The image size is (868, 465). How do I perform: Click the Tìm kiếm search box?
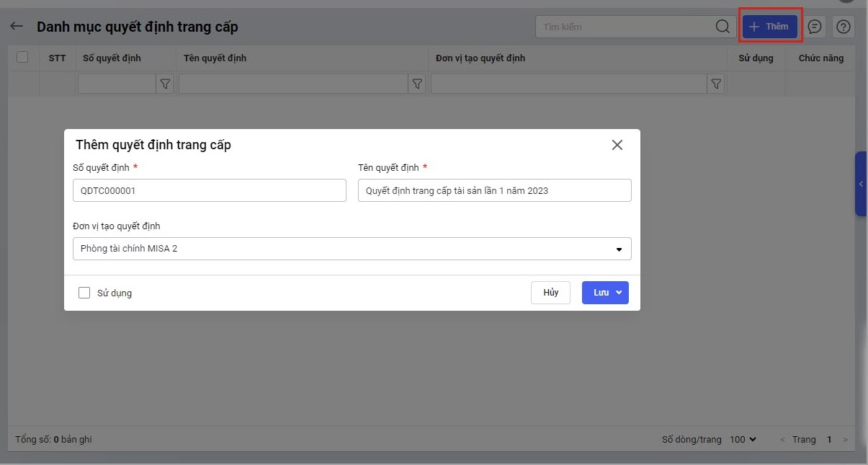point(625,27)
